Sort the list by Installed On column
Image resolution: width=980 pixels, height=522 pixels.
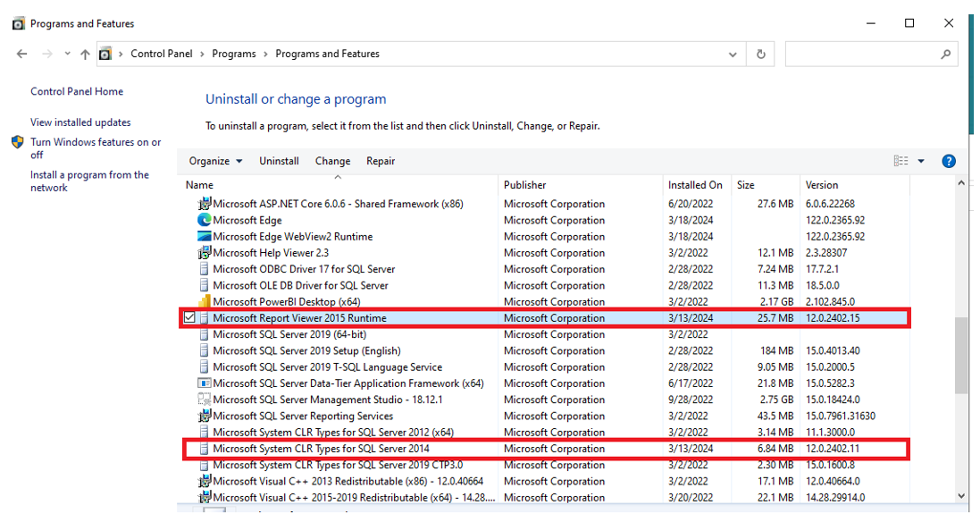coord(695,185)
